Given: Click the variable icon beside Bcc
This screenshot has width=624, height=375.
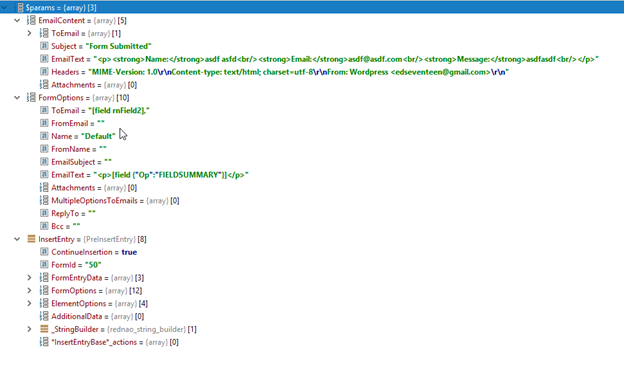Looking at the screenshot, I should point(44,226).
